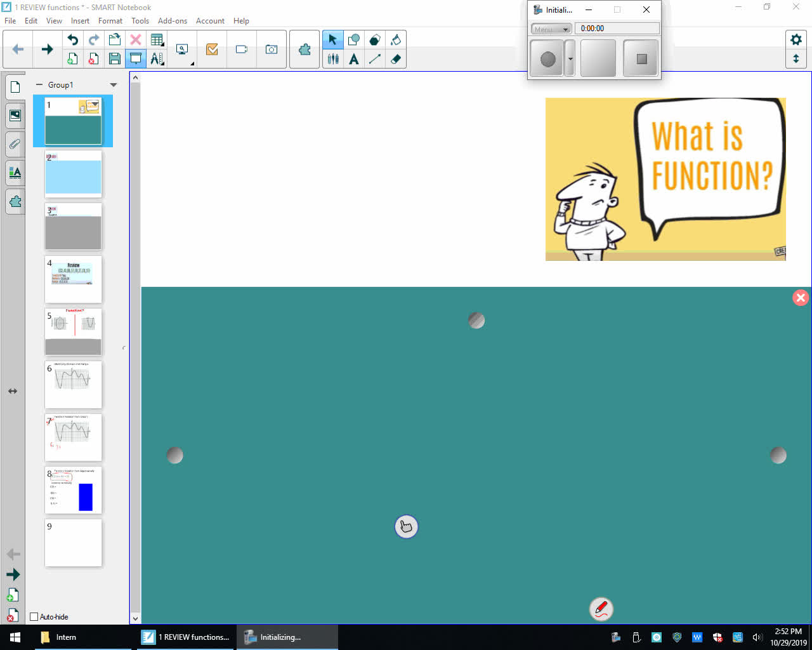Select the Fill bucket tool
The width and height of the screenshot is (812, 650).
[396, 39]
